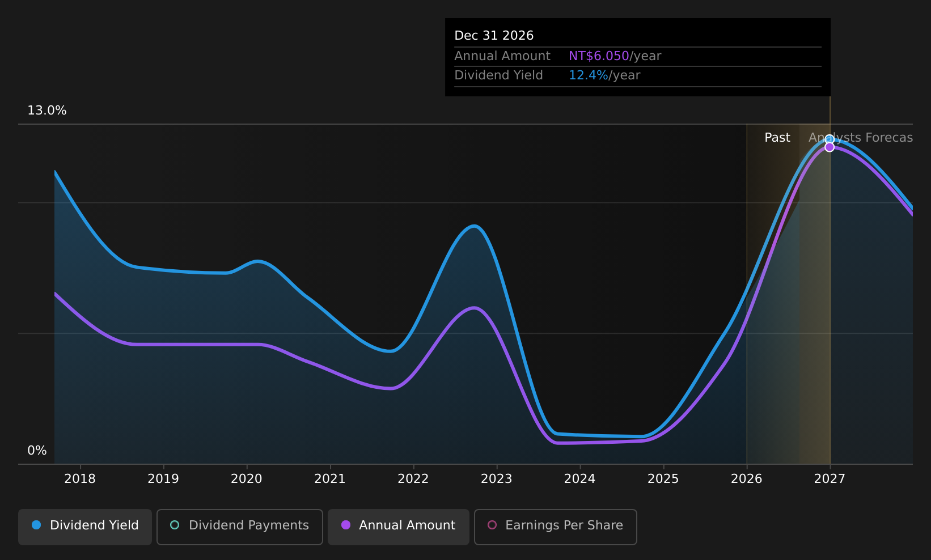Screen dimensions: 931x560
Task: Click the 0% y-axis label
Action: click(37, 451)
